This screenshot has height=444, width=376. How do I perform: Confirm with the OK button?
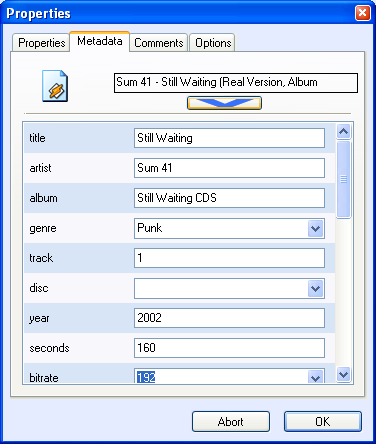[x=323, y=422]
